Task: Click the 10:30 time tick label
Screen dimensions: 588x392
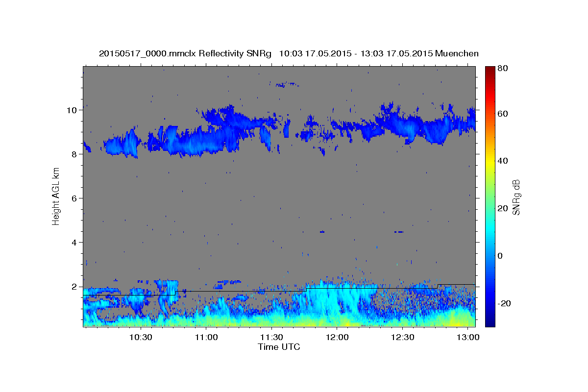Action: 141,338
